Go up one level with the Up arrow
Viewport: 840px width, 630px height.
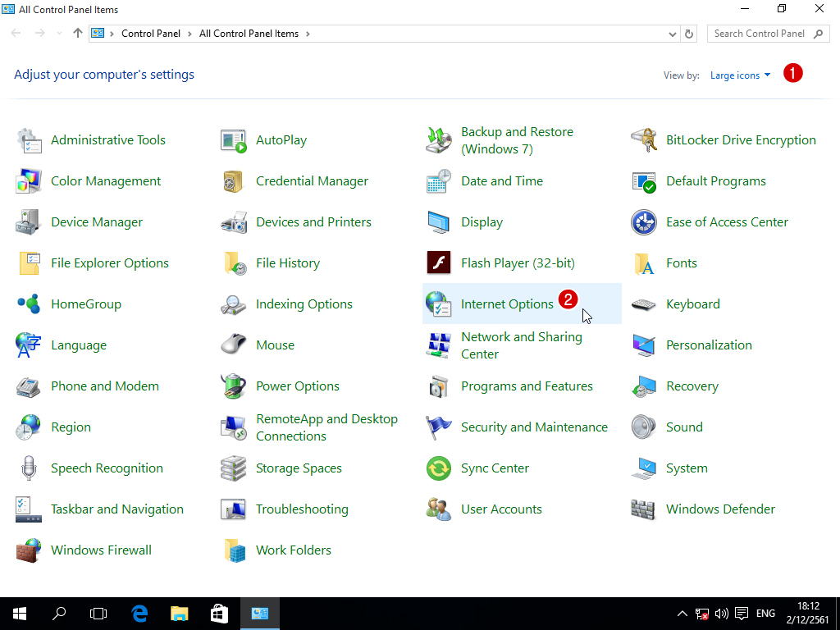(x=78, y=33)
